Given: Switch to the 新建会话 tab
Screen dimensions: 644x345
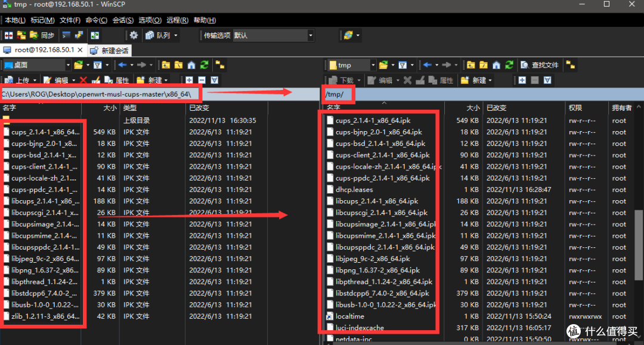Looking at the screenshot, I should click(110, 51).
